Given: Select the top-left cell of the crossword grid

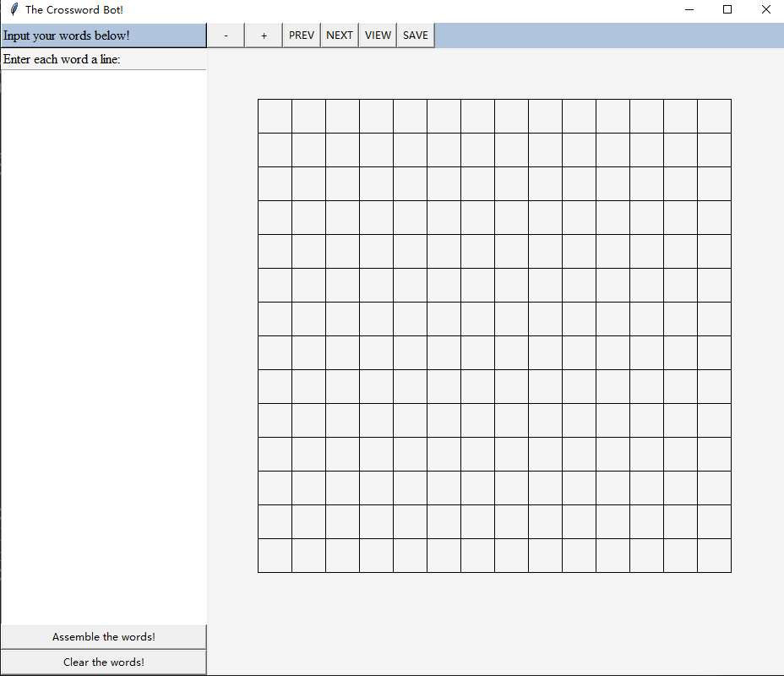Looking at the screenshot, I should point(275,116).
